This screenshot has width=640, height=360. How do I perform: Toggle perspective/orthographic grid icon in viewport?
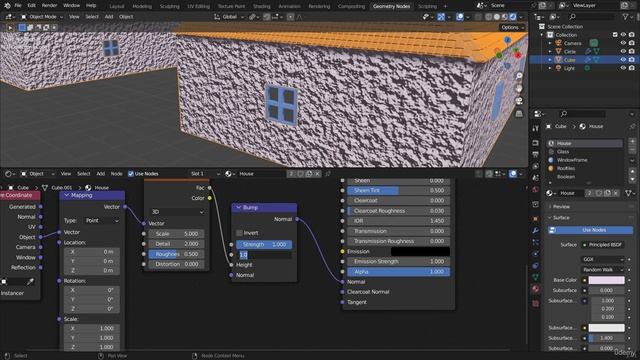pyautogui.click(x=519, y=113)
